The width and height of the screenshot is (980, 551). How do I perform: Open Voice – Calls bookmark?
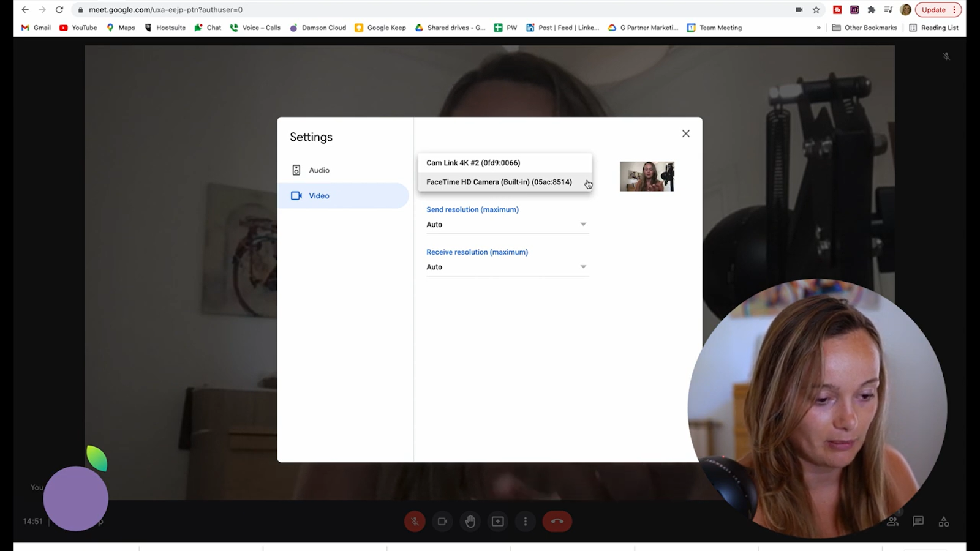click(255, 28)
